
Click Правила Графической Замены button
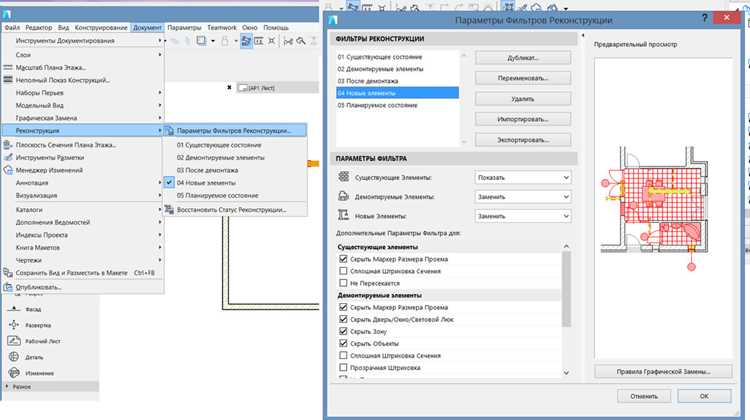[x=663, y=371]
